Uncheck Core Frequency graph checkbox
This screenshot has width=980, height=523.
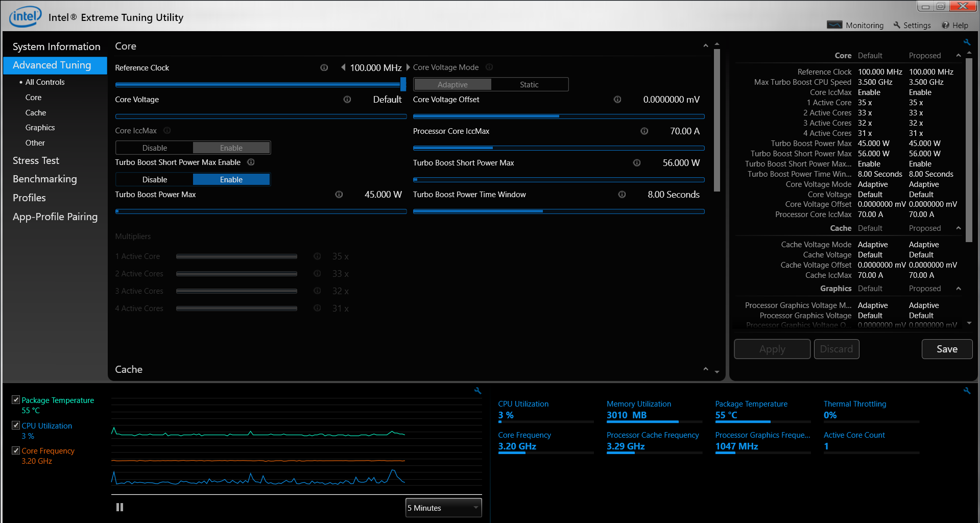(x=16, y=450)
